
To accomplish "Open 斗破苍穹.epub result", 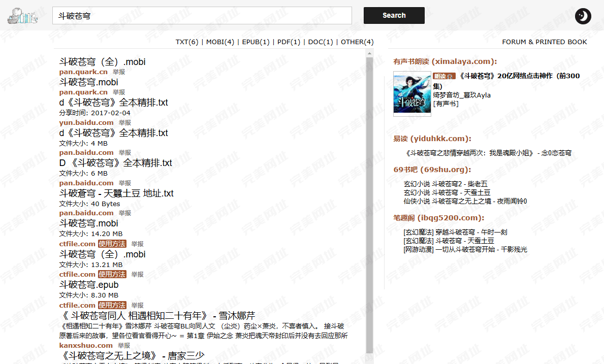I will point(88,285).
